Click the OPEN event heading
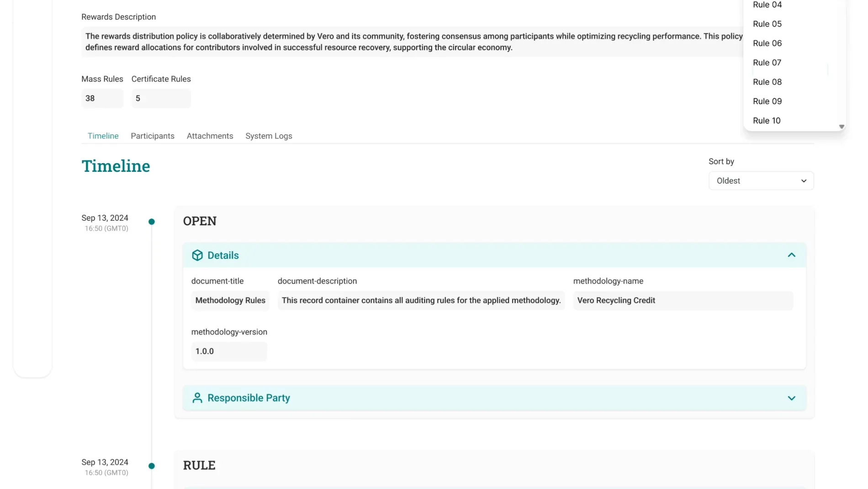868x489 pixels. click(200, 221)
